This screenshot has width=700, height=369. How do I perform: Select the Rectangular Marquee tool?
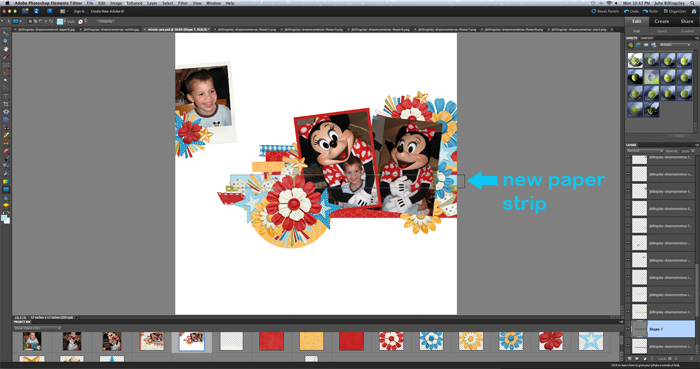tap(6, 65)
